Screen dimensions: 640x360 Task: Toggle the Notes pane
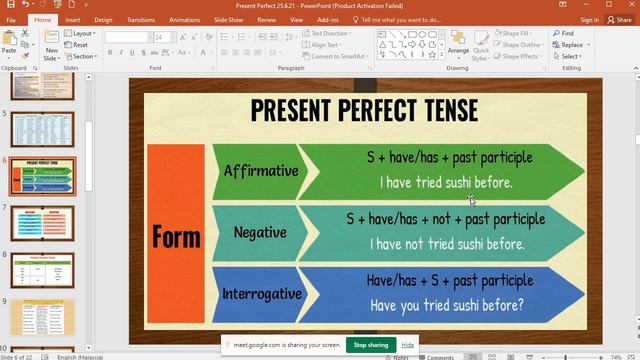pos(397,357)
